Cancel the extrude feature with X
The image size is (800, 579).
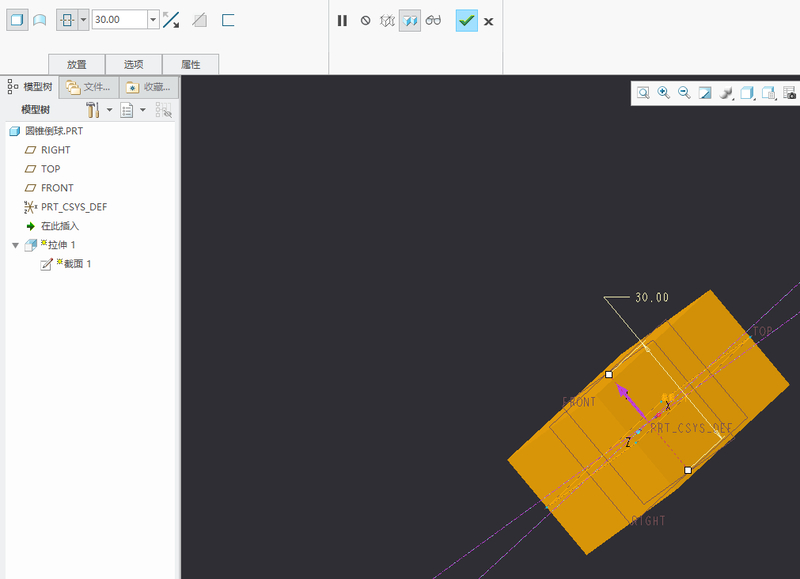(x=488, y=21)
